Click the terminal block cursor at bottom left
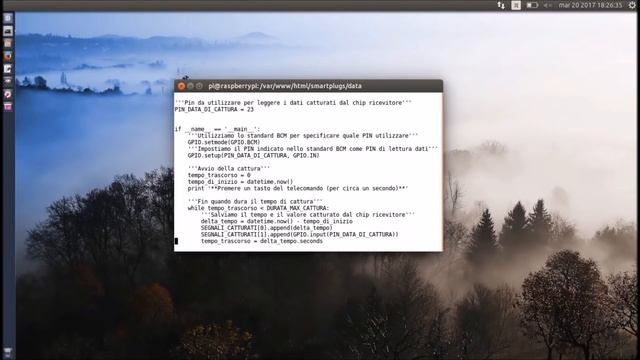640x360 pixels. pyautogui.click(x=176, y=241)
